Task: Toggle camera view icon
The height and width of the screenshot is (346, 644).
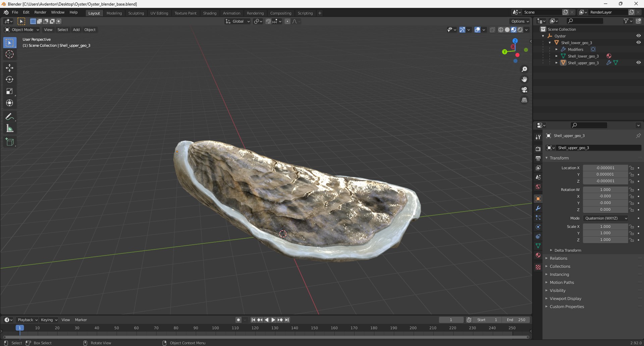Action: [524, 90]
